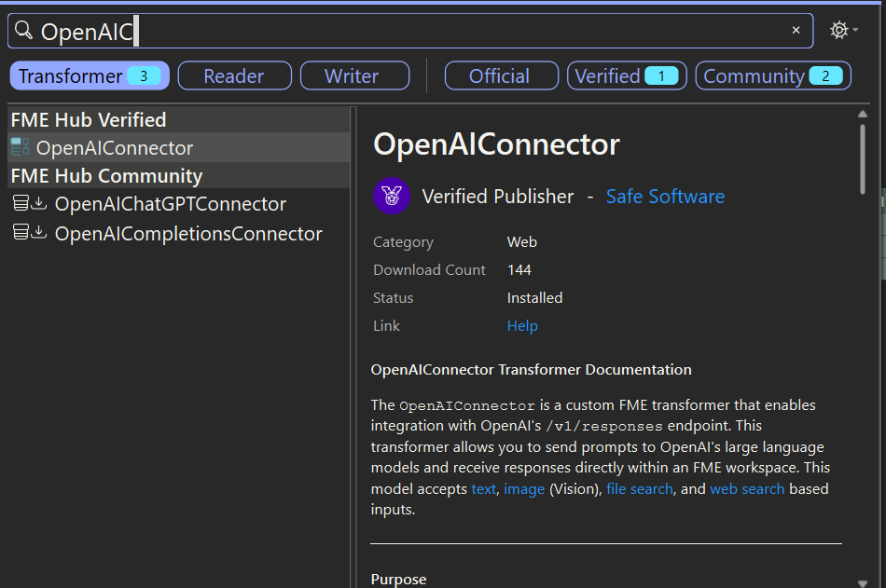This screenshot has width=886, height=588.
Task: Click the download icon beside OpenAICompletionsConnector
Action: point(38,232)
